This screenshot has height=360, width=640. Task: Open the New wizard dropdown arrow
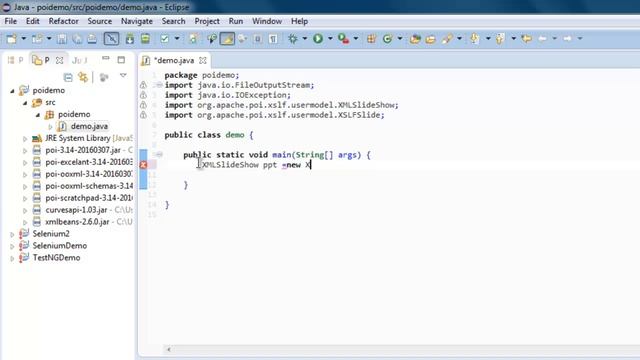coord(24,39)
